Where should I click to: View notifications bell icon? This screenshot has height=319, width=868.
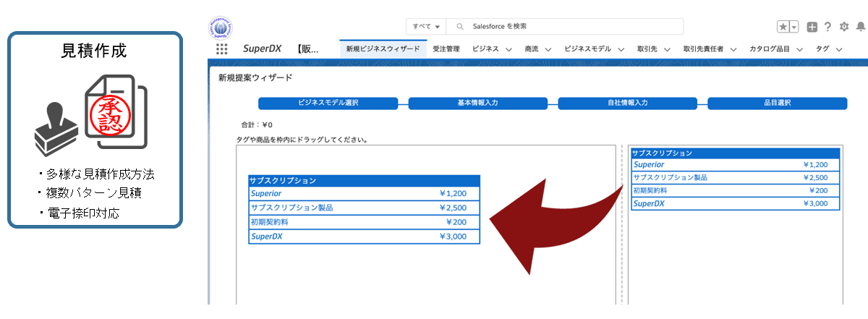tap(860, 27)
